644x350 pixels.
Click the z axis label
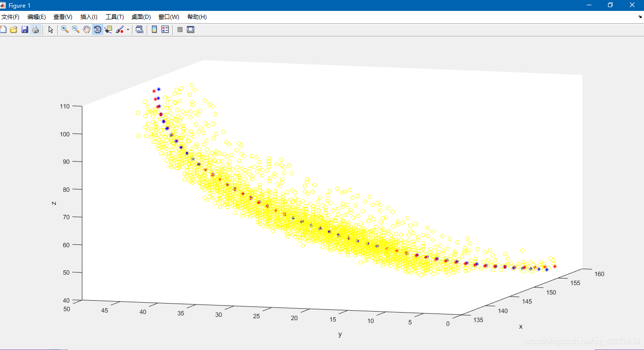coord(54,203)
